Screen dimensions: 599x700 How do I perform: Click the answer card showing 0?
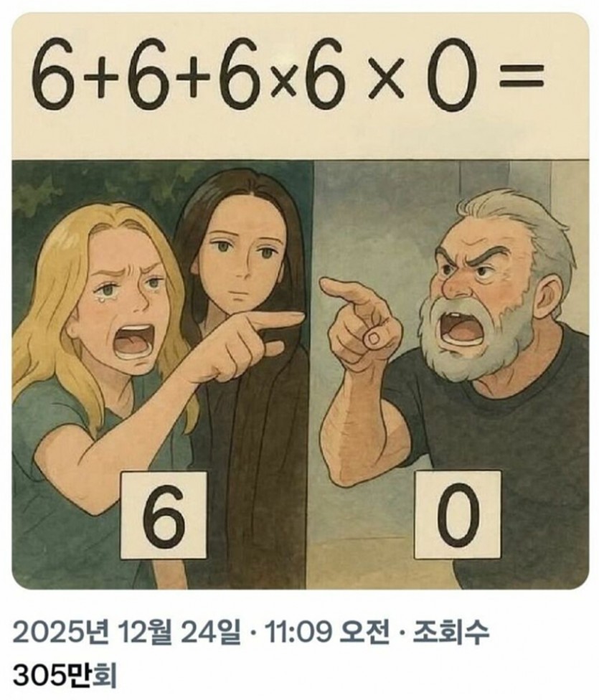click(x=458, y=514)
